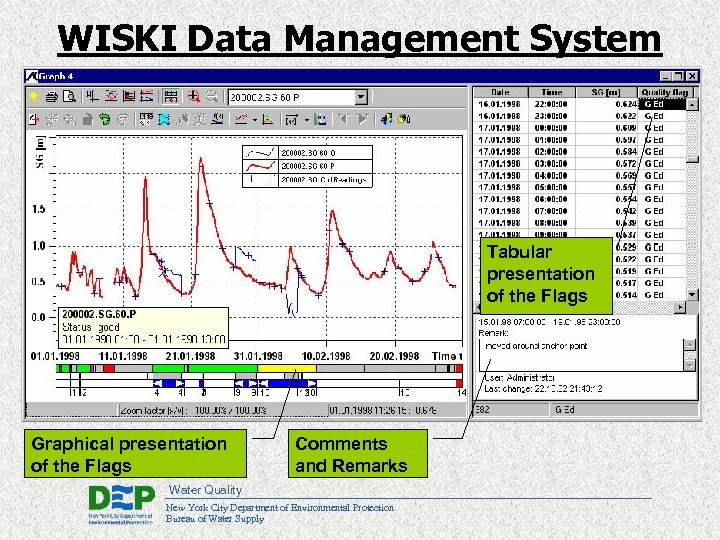
Task: Click the table scroll-down arrow
Action: pos(692,295)
